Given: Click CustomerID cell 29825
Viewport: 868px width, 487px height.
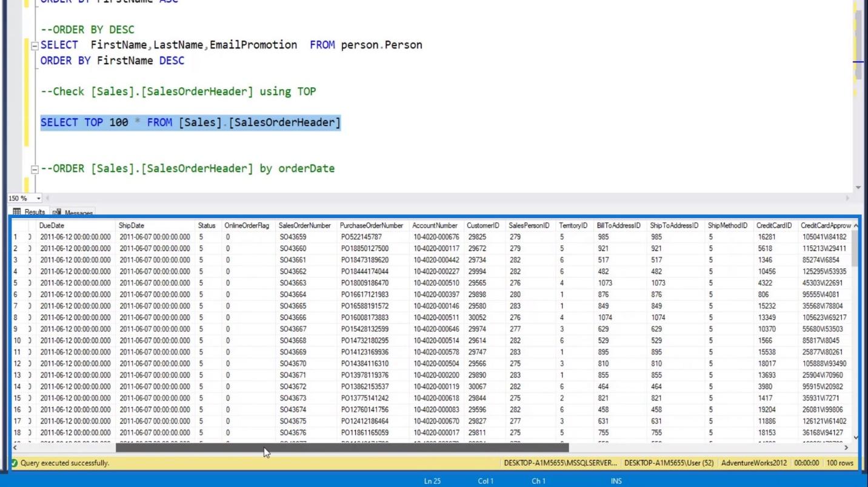Looking at the screenshot, I should click(484, 237).
